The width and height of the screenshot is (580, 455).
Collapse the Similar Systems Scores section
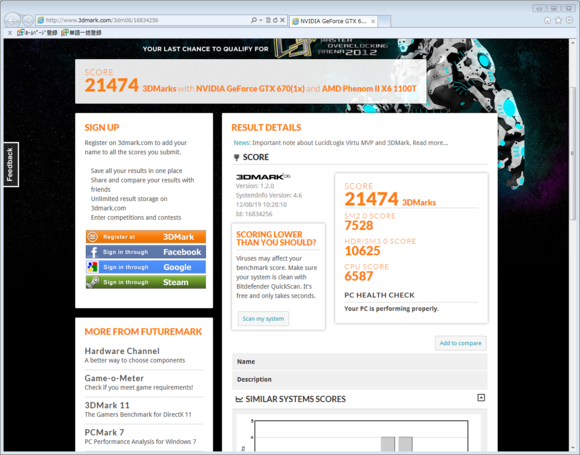(x=481, y=398)
